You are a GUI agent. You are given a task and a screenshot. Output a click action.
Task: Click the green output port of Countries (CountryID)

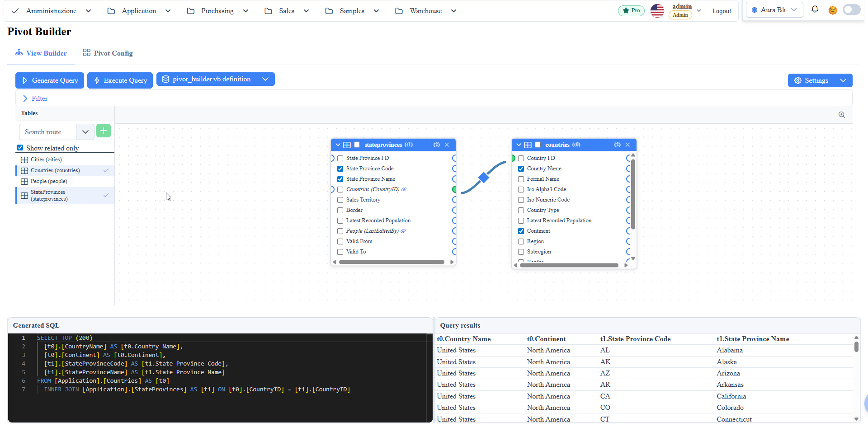[x=454, y=189]
